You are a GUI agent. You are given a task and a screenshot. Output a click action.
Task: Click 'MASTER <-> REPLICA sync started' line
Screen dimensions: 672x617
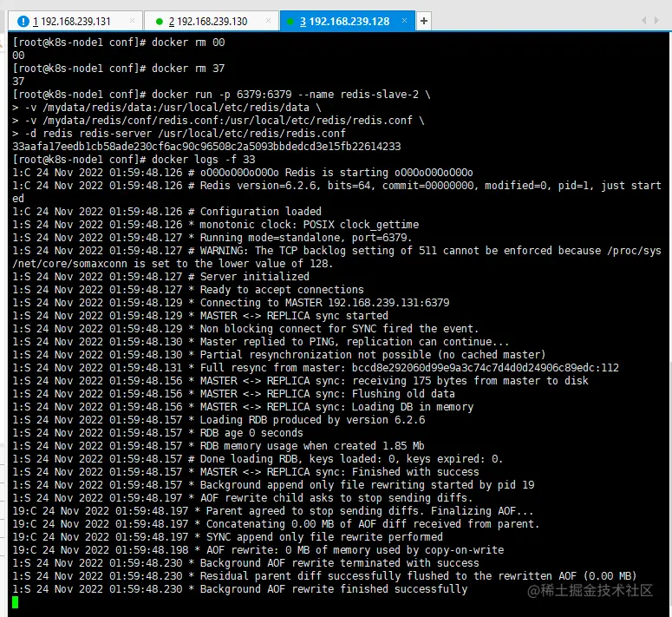tap(200, 316)
